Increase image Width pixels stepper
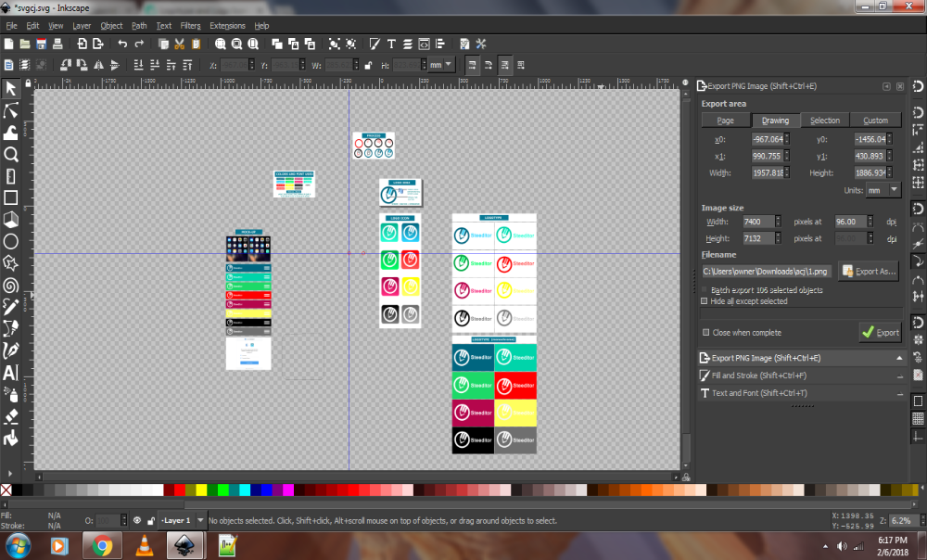Image resolution: width=927 pixels, height=560 pixels. pos(778,219)
